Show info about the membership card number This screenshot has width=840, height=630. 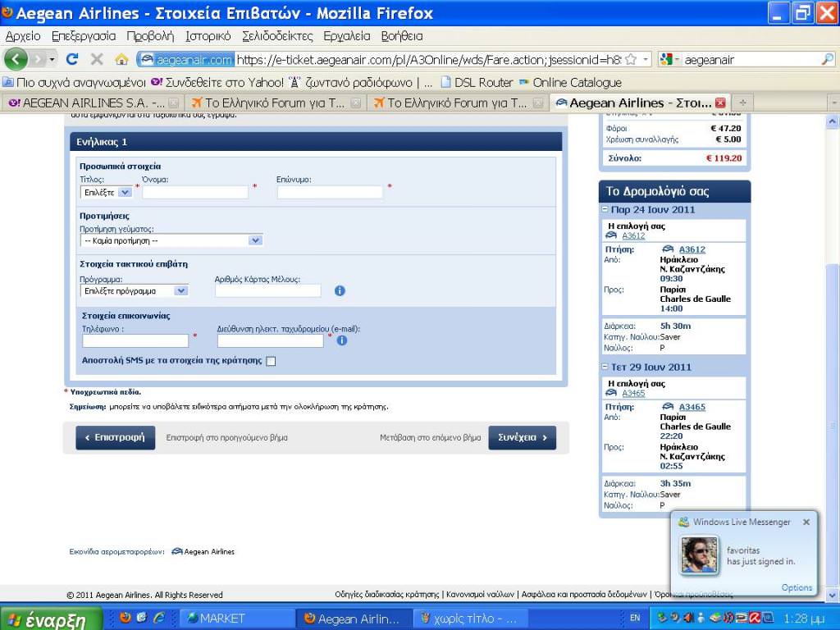point(340,290)
